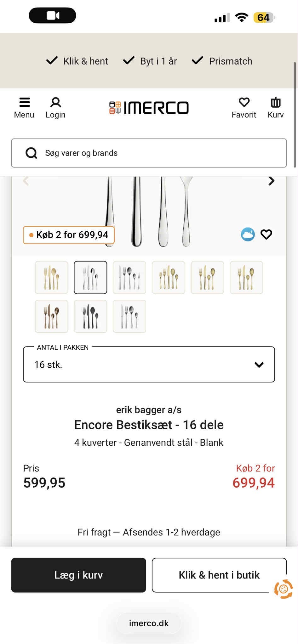
Task: Click Klik & hent in top banner
Action: (x=77, y=61)
